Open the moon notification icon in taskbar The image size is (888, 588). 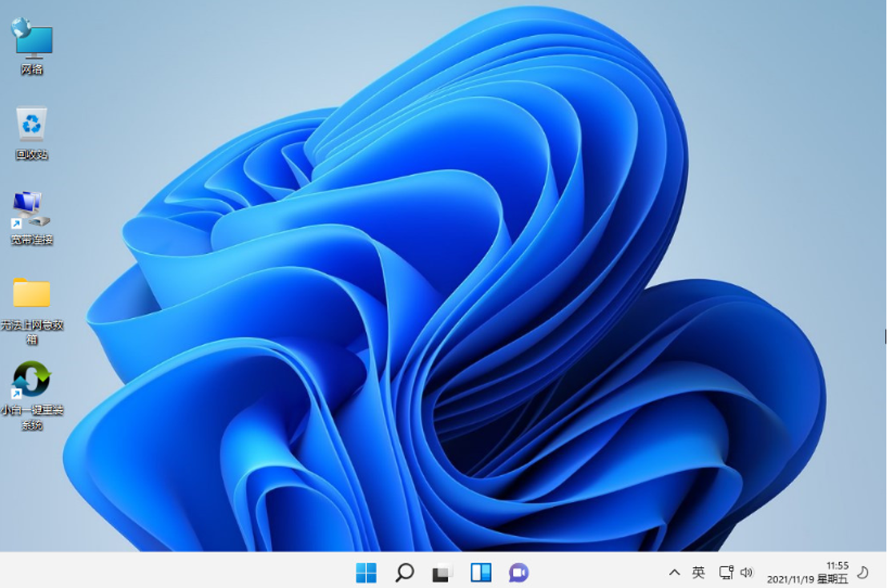coord(863,573)
